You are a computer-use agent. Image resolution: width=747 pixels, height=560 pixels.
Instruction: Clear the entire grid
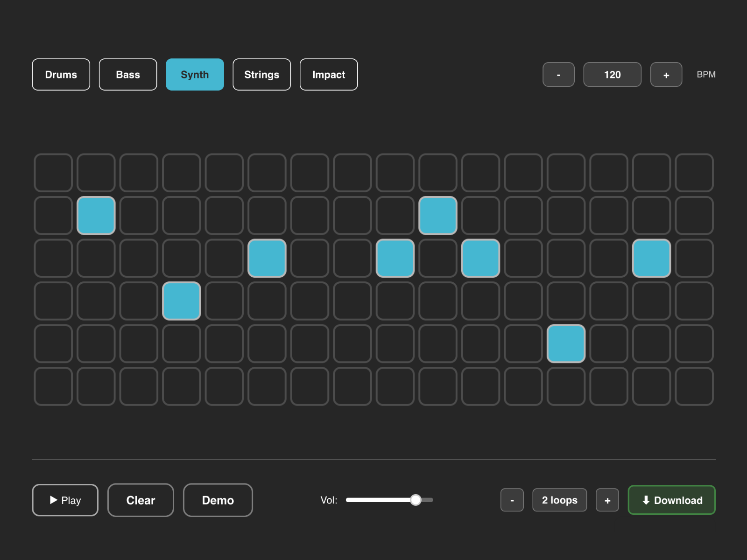pyautogui.click(x=140, y=500)
